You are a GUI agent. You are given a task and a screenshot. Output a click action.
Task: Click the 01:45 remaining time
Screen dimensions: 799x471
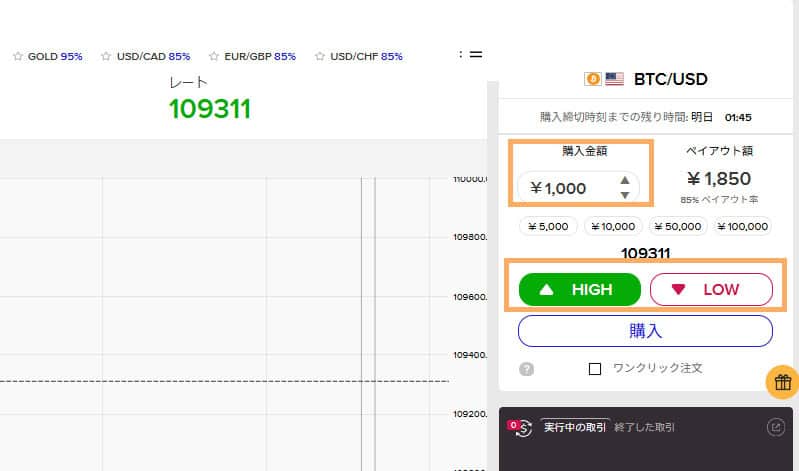(x=738, y=118)
